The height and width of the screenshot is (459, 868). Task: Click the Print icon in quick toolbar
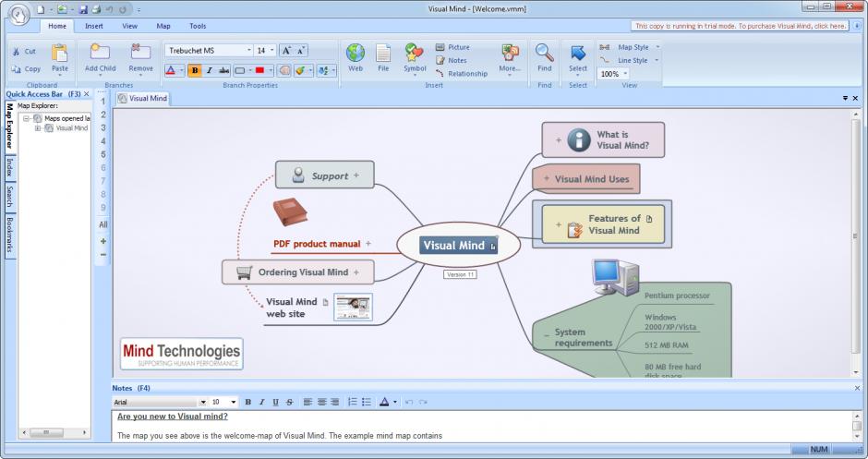[96, 9]
